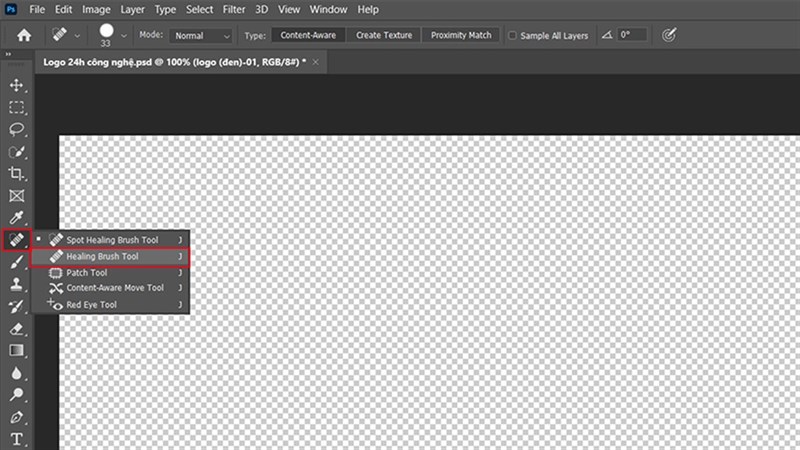Screen dimensions: 800x450
Task: Select the Crop tool
Action: 16,173
